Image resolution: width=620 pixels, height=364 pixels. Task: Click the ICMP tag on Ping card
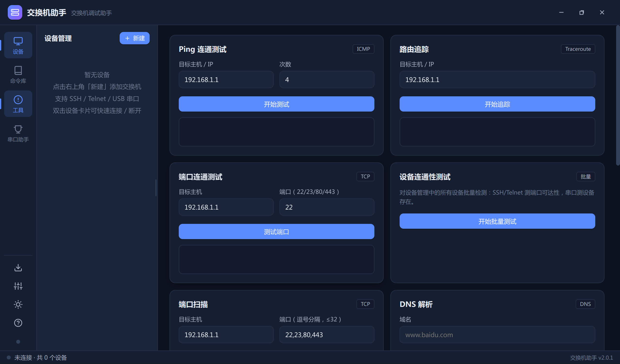pyautogui.click(x=363, y=49)
